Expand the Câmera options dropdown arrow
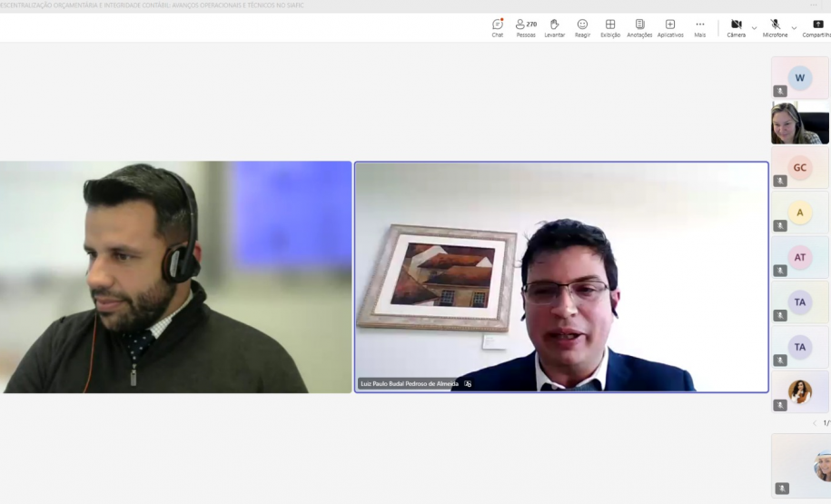 [x=754, y=28]
